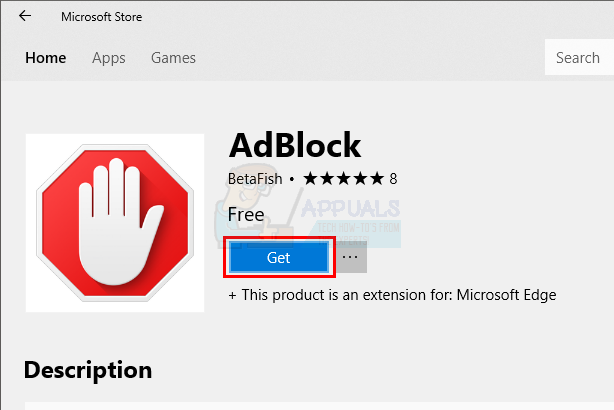Click the fourth rating star
This screenshot has height=410, width=614.
tap(360, 179)
